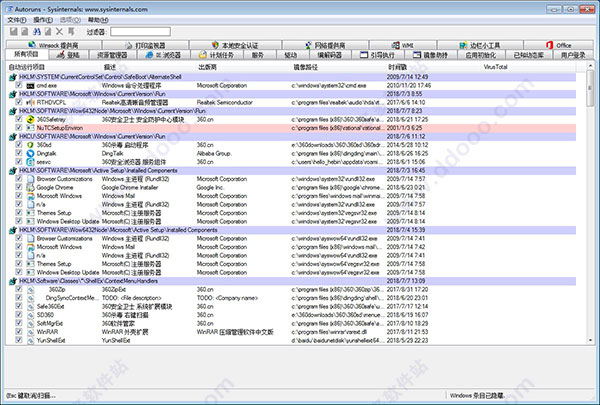The width and height of the screenshot is (600, 405).
Task: Click the 'Windows 条目已隐藏' status text
Action: tap(477, 395)
